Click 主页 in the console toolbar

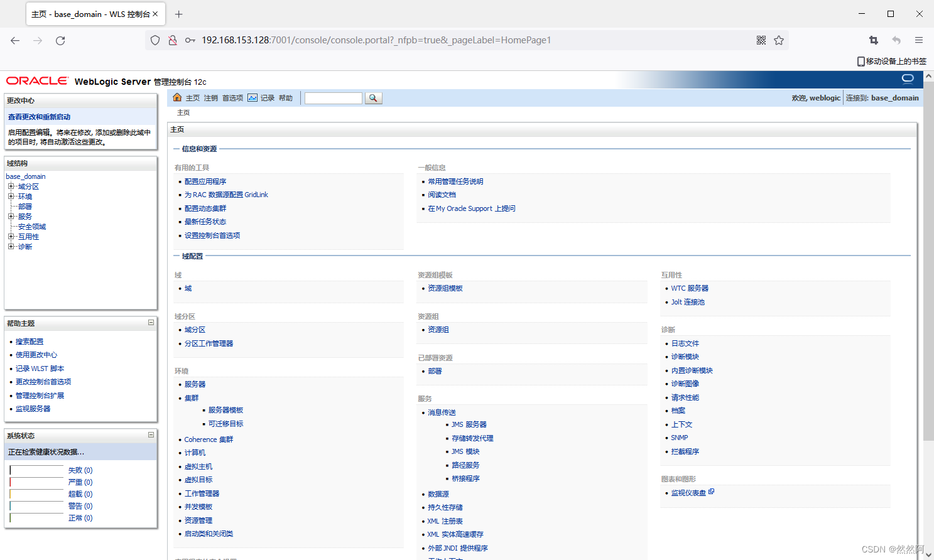click(x=193, y=98)
